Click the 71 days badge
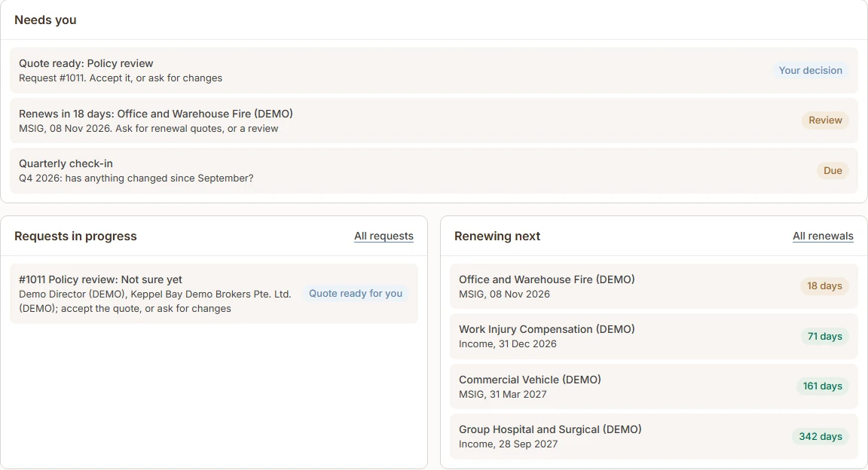The width and height of the screenshot is (868, 470). (x=824, y=336)
